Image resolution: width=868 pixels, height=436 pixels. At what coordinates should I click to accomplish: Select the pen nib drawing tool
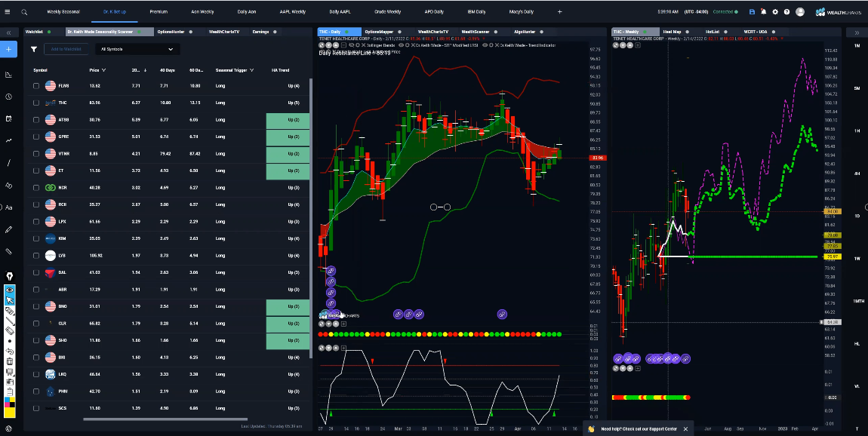9,276
